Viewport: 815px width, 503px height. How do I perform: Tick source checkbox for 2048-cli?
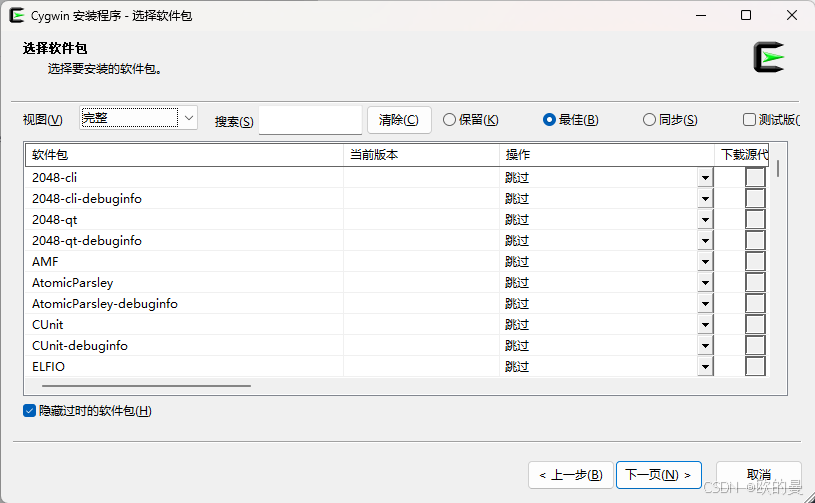coord(755,178)
